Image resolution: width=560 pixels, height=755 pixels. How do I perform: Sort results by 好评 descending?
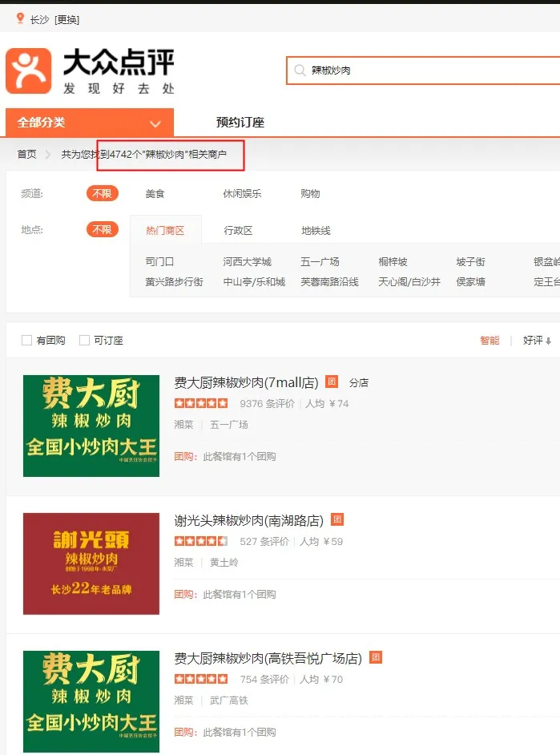(x=537, y=341)
